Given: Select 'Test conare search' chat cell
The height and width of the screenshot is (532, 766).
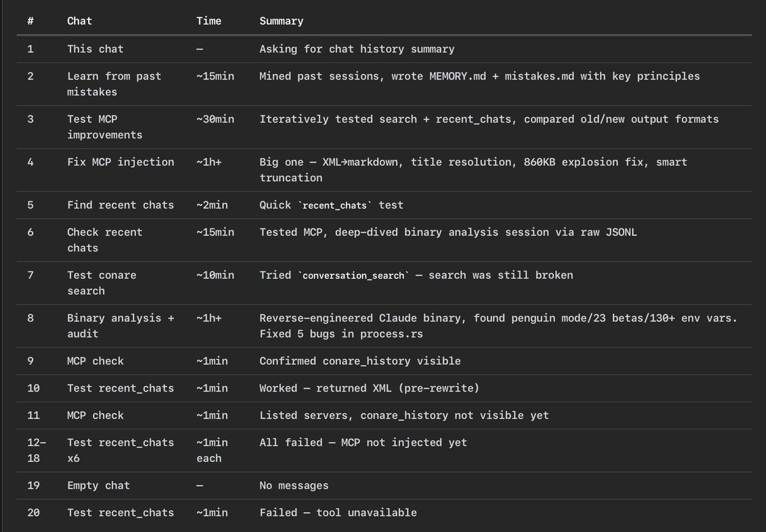Looking at the screenshot, I should click(x=101, y=283).
